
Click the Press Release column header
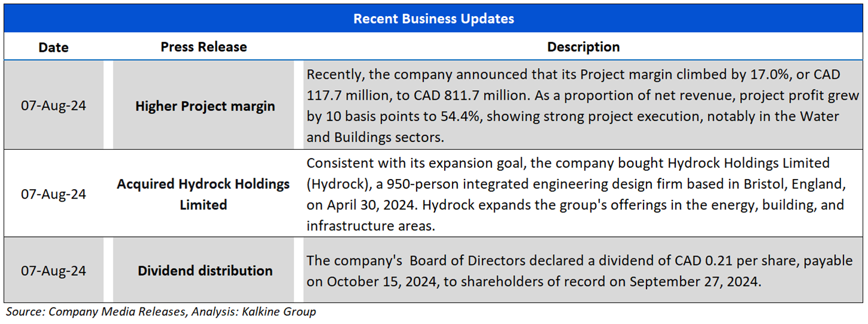pyautogui.click(x=204, y=47)
